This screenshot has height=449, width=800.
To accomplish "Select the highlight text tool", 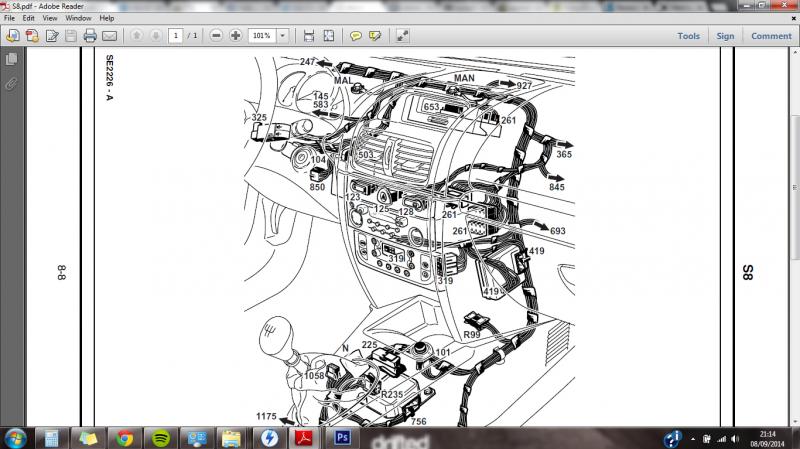I will point(375,36).
